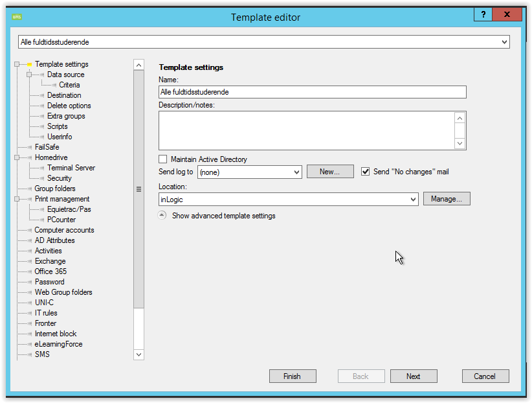Select Password in the tree
The width and height of the screenshot is (532, 403).
(49, 282)
